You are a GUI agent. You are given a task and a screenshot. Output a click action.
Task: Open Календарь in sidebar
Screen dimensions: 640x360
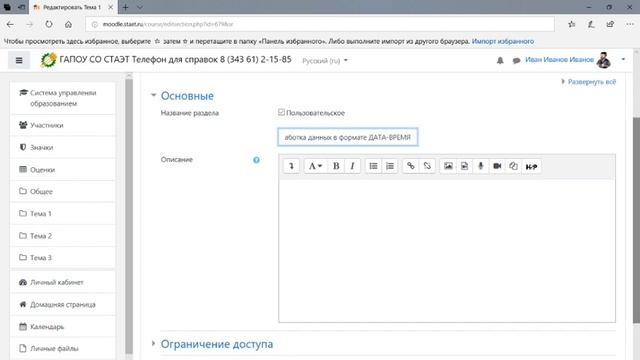63,327
